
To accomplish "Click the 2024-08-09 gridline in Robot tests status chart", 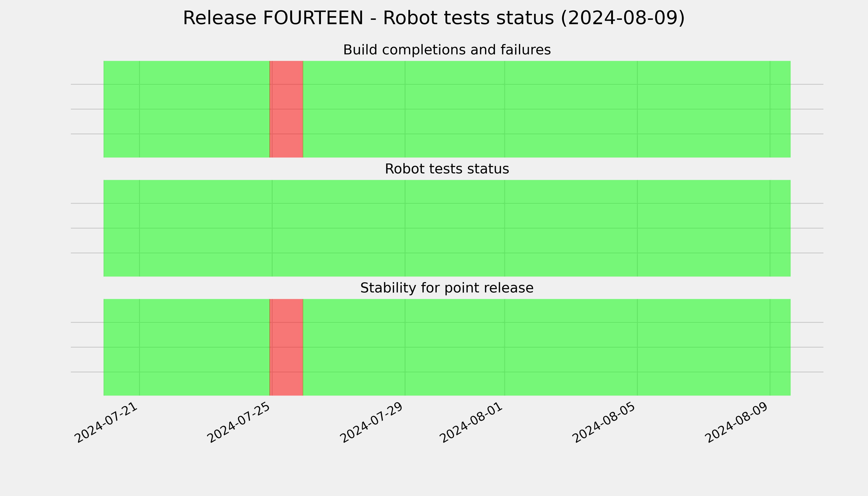I will (770, 228).
